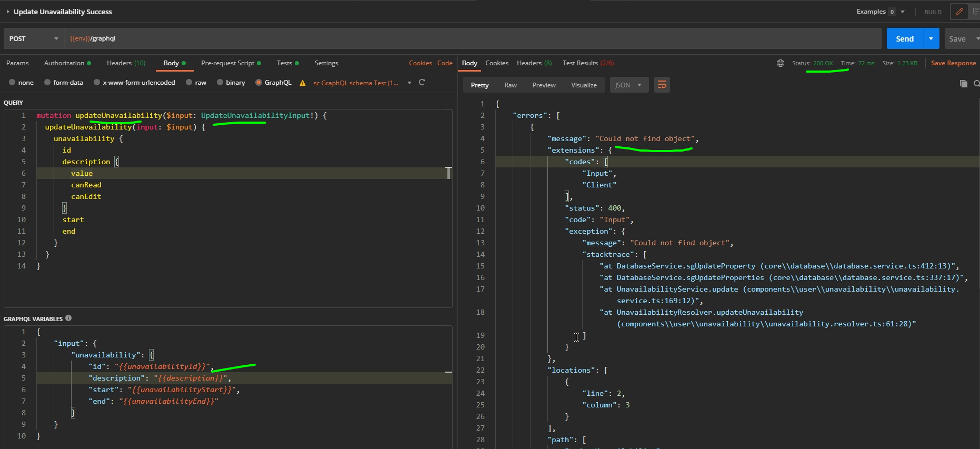Switch to the Params tab
The height and width of the screenshot is (449, 980).
(17, 63)
